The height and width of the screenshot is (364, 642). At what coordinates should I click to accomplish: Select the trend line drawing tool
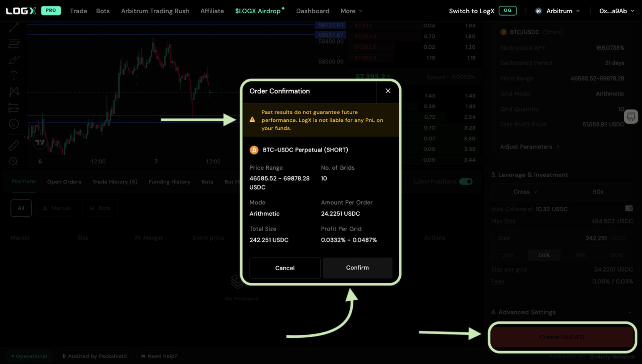[13, 27]
